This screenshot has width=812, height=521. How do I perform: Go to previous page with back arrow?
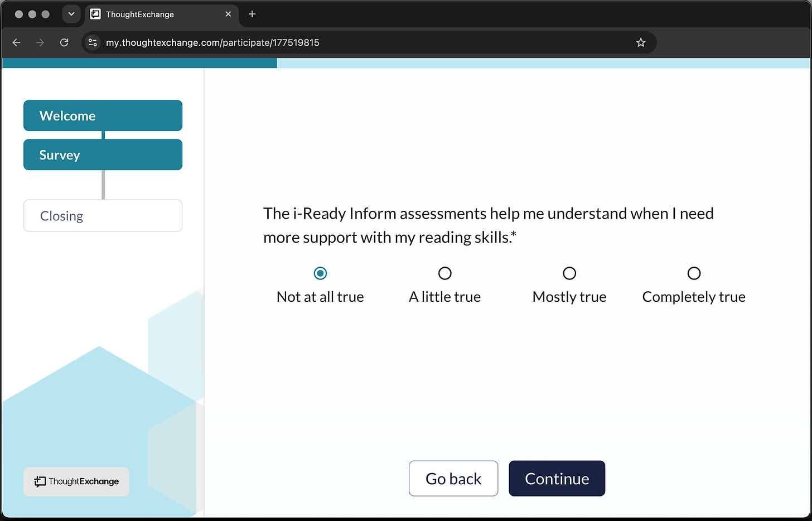click(x=17, y=42)
